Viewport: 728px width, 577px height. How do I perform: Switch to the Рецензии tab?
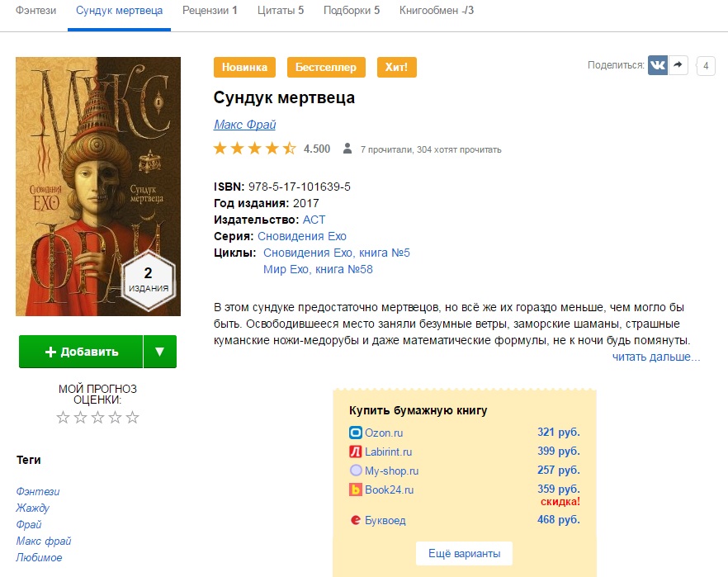coord(210,10)
